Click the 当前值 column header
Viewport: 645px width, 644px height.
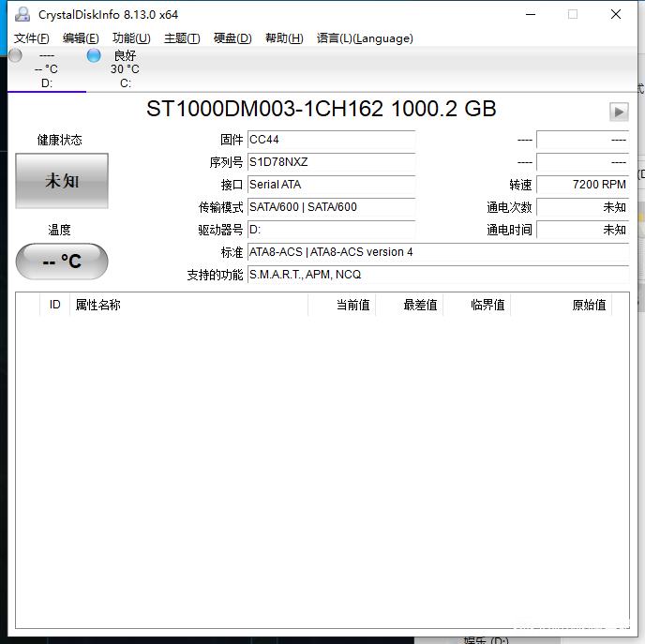tap(342, 305)
